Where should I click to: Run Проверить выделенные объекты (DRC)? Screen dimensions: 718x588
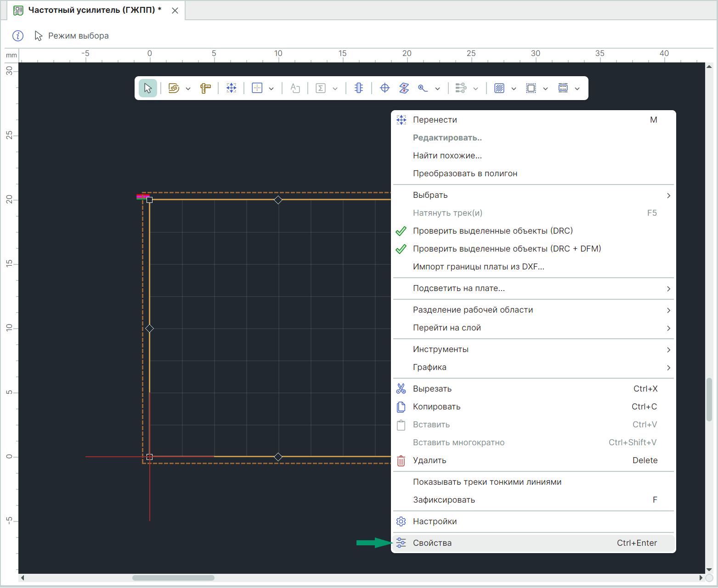(x=492, y=231)
